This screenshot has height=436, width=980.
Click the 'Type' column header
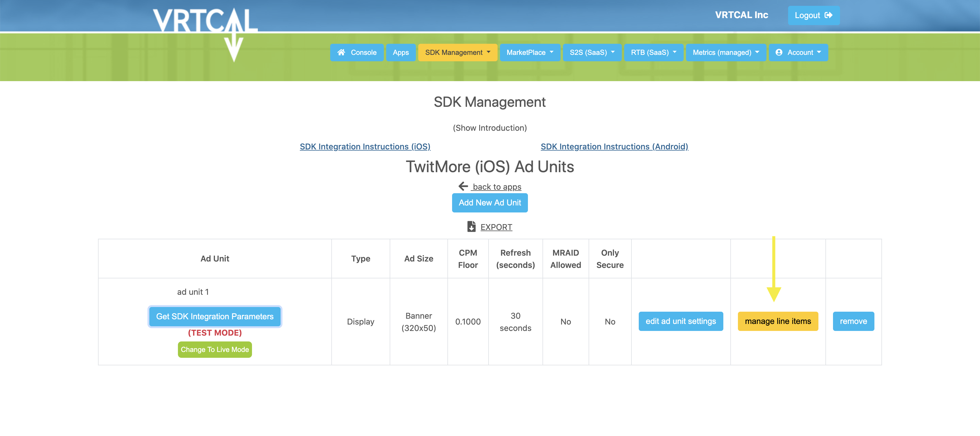[x=360, y=259]
